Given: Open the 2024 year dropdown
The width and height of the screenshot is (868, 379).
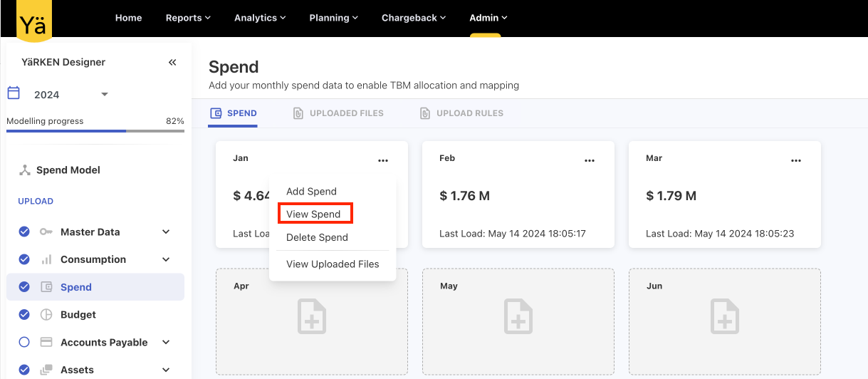Looking at the screenshot, I should 104,95.
